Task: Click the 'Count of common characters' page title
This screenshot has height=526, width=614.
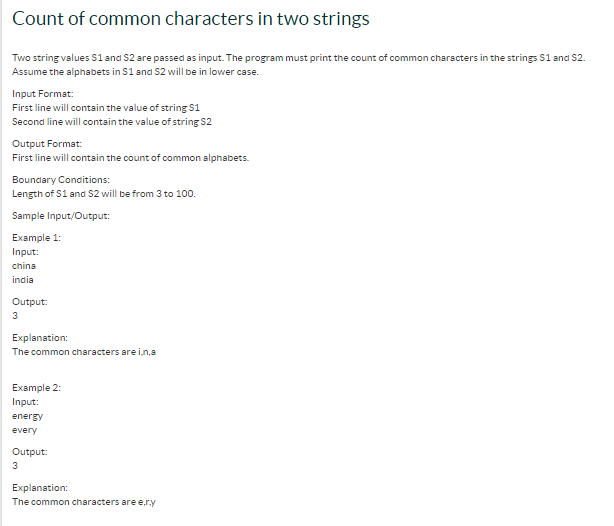Action: coord(190,19)
